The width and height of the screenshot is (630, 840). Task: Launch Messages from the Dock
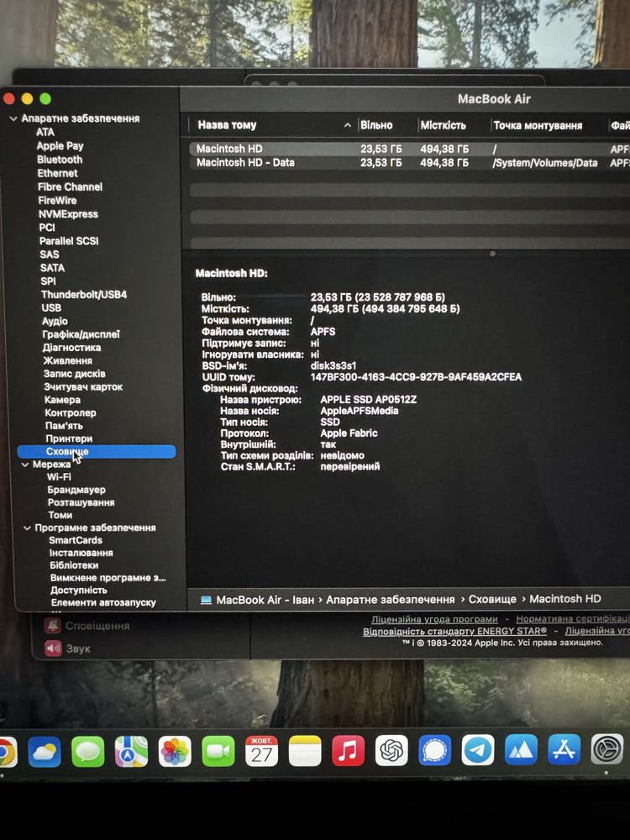click(88, 751)
